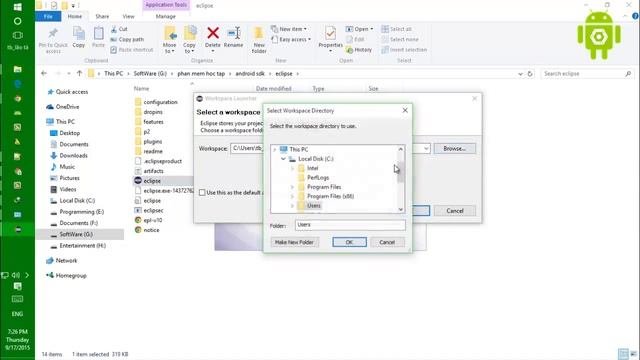Open the Open button dropdown arrow
This screenshot has height=360, width=640.
click(x=371, y=29)
